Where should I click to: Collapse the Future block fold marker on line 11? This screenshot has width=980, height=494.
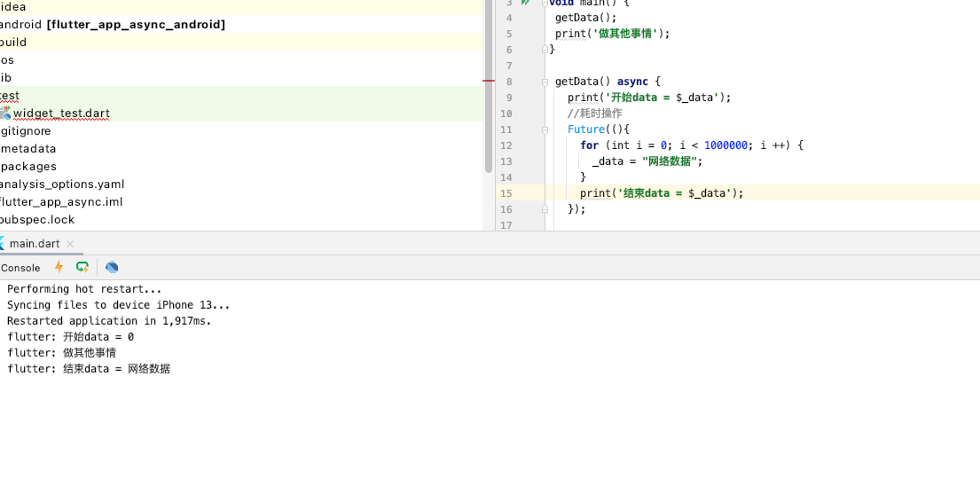[545, 130]
